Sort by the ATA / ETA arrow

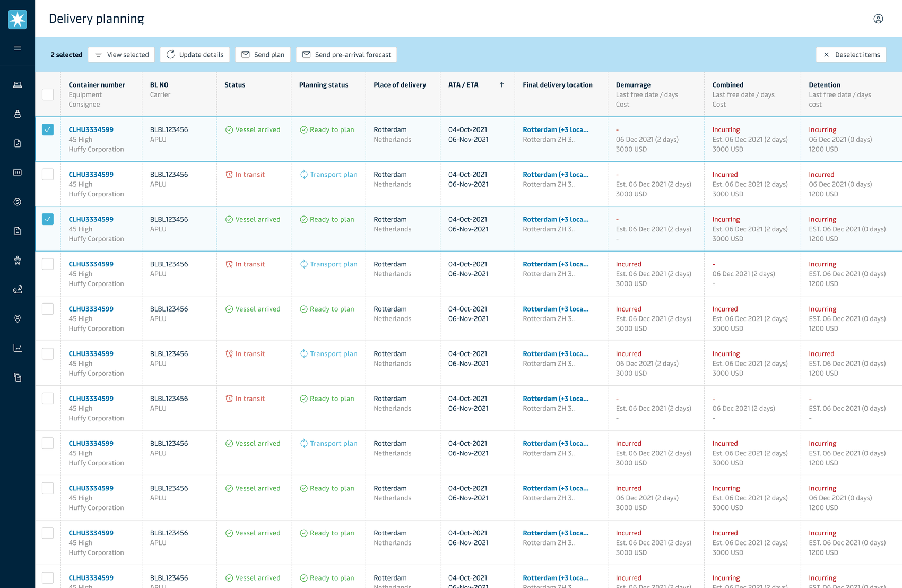(501, 85)
